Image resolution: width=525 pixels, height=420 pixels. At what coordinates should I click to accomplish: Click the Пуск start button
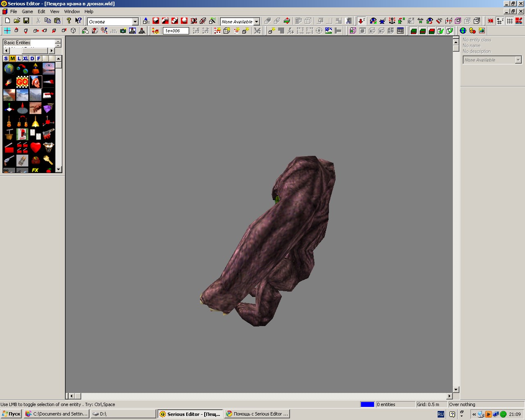pos(11,414)
